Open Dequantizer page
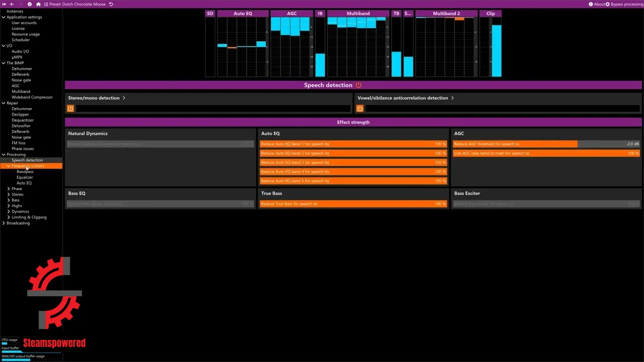Image resolution: width=644 pixels, height=362 pixels. [23, 120]
